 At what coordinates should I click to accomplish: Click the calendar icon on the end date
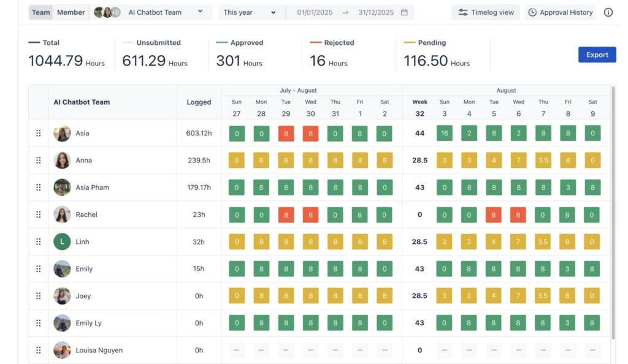[403, 12]
